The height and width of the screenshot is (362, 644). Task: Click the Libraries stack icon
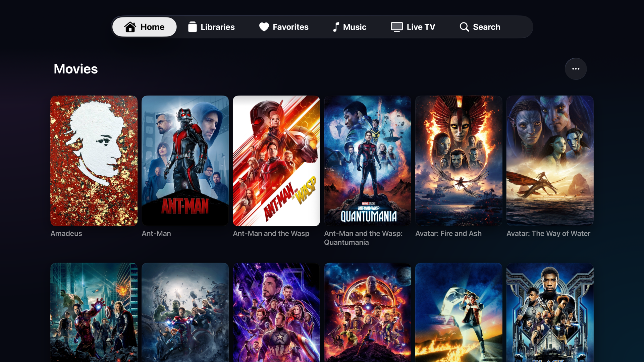click(x=192, y=27)
